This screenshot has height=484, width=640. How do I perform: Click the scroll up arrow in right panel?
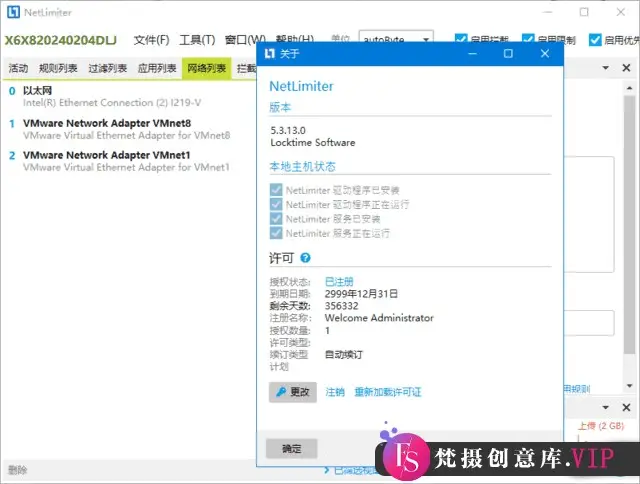tap(629, 88)
